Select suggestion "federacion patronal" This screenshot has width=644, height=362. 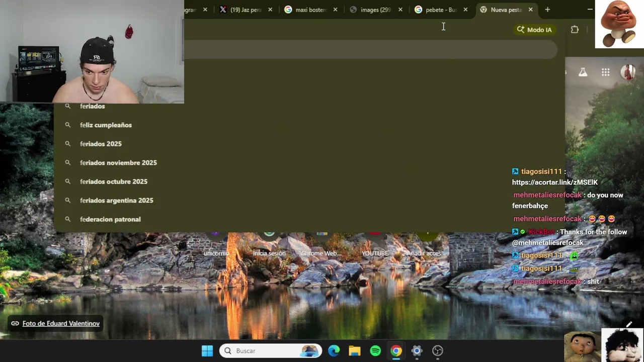click(309, 219)
